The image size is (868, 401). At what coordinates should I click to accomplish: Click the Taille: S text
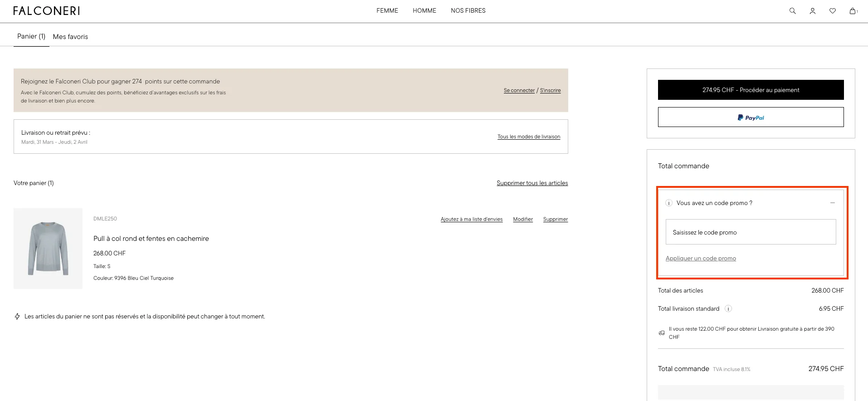102,266
